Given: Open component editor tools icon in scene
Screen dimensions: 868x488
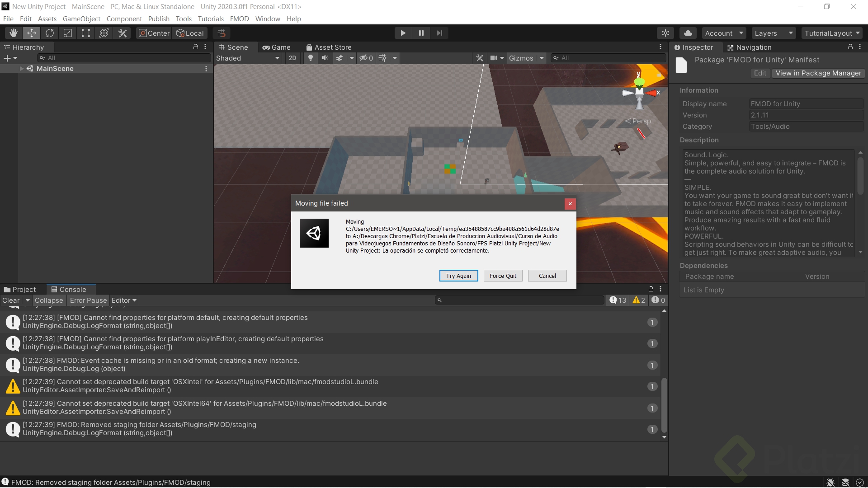Looking at the screenshot, I should 480,58.
